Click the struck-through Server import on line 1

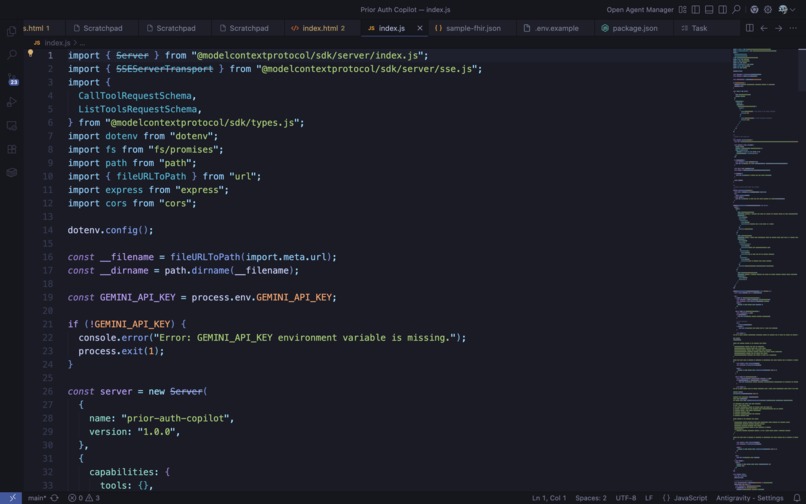[x=132, y=55]
